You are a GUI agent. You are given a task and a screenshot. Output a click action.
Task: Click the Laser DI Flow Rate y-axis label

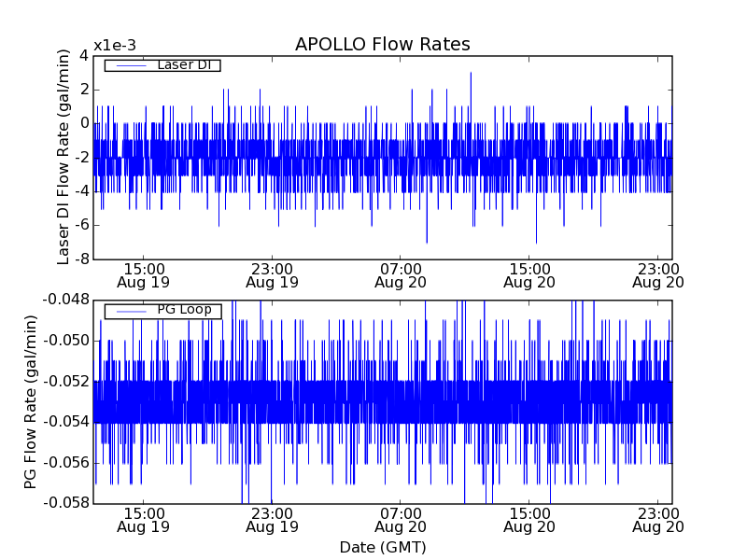pyautogui.click(x=63, y=157)
